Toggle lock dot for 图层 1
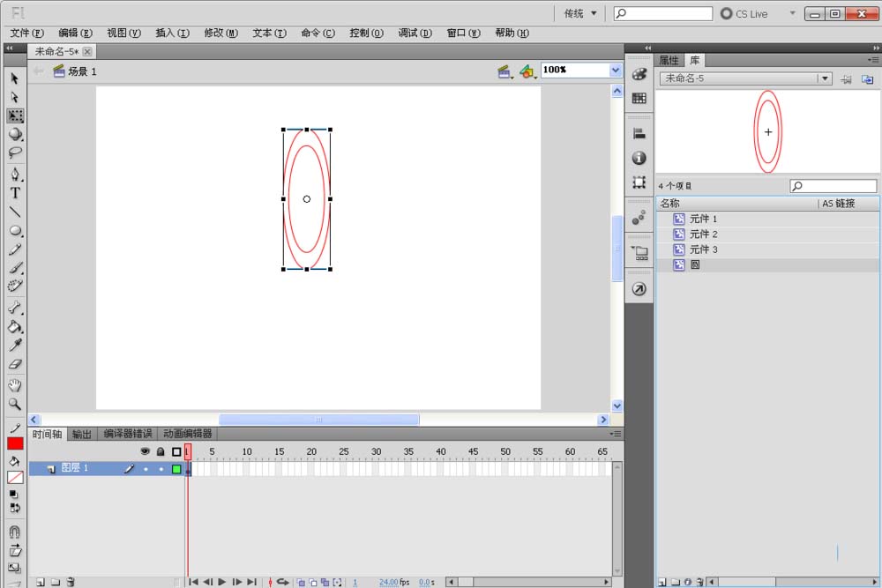 click(161, 469)
